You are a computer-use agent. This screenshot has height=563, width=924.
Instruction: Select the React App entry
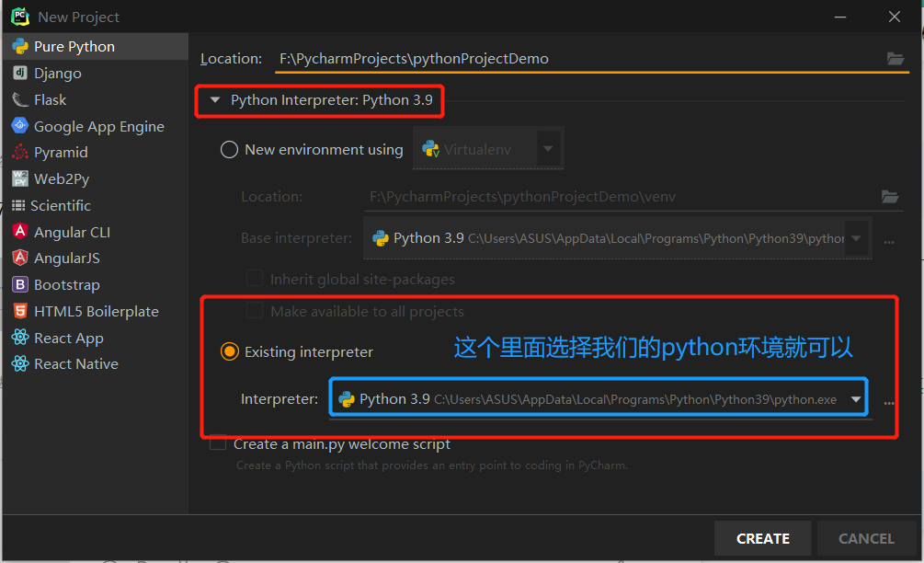pyautogui.click(x=96, y=338)
